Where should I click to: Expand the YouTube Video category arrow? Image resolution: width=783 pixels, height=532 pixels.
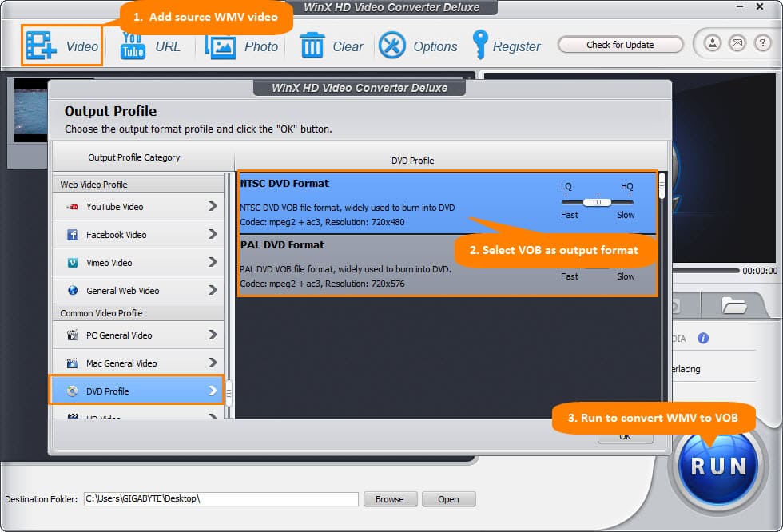point(213,206)
